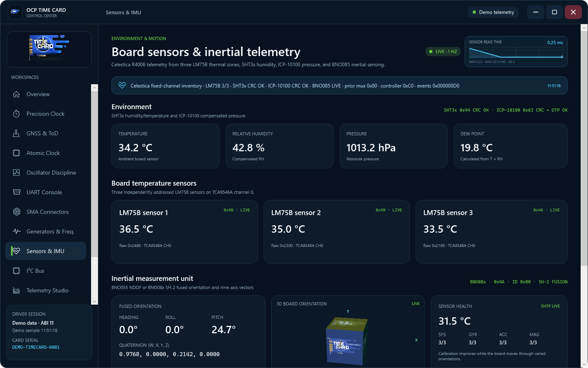The width and height of the screenshot is (588, 368).
Task: Click the 3D board orientation cube
Action: click(347, 341)
